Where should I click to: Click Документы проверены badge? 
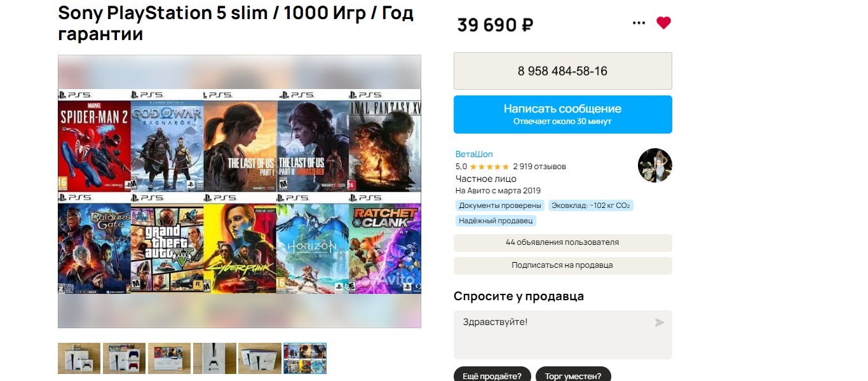[x=500, y=205]
